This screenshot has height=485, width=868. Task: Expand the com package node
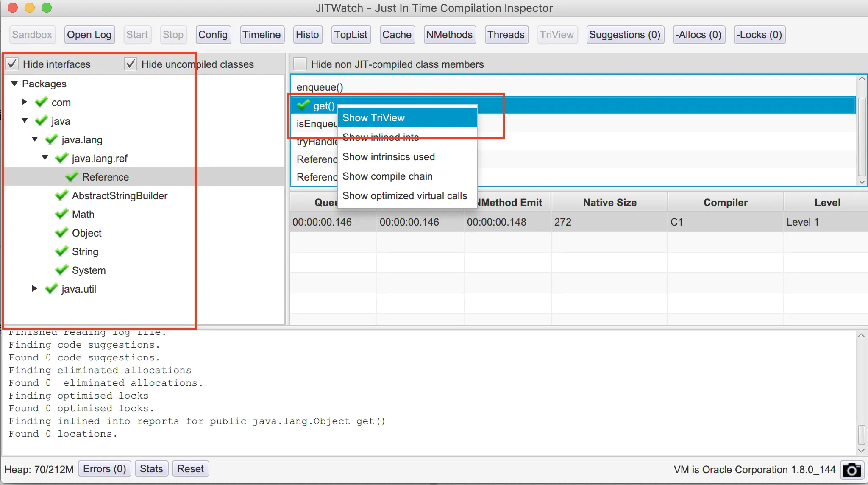tap(24, 102)
